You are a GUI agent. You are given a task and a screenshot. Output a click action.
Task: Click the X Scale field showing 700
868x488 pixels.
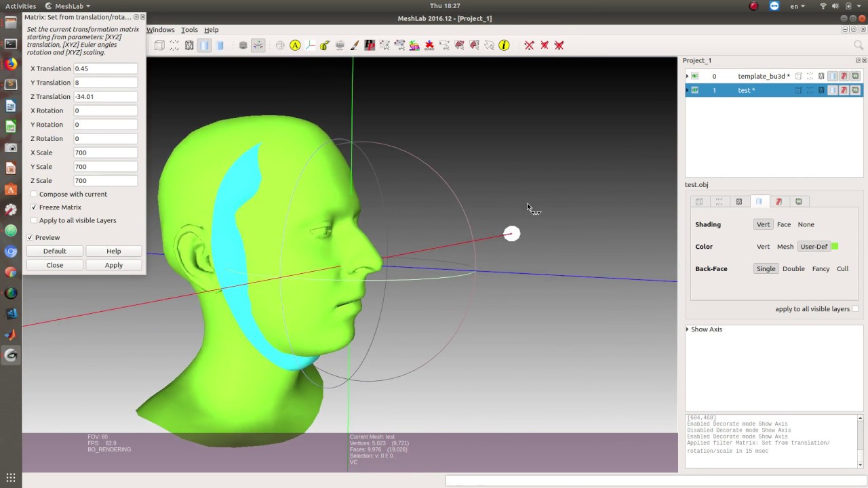pos(106,152)
